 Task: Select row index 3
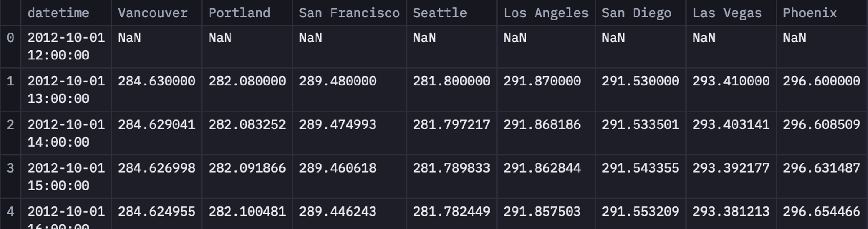[10, 168]
